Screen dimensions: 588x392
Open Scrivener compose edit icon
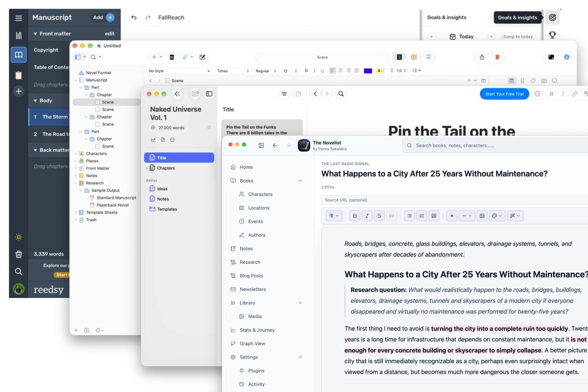pos(202,57)
